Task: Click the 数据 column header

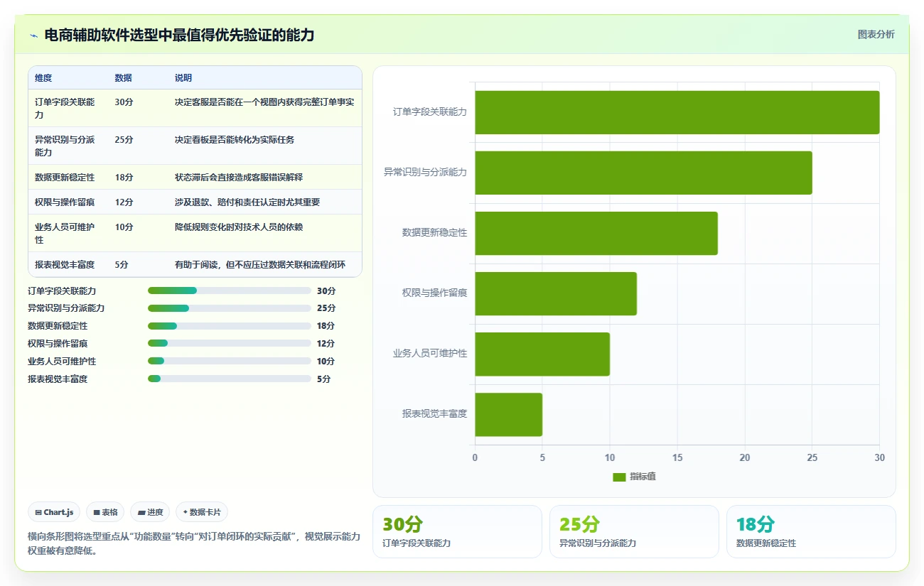Action: (123, 77)
